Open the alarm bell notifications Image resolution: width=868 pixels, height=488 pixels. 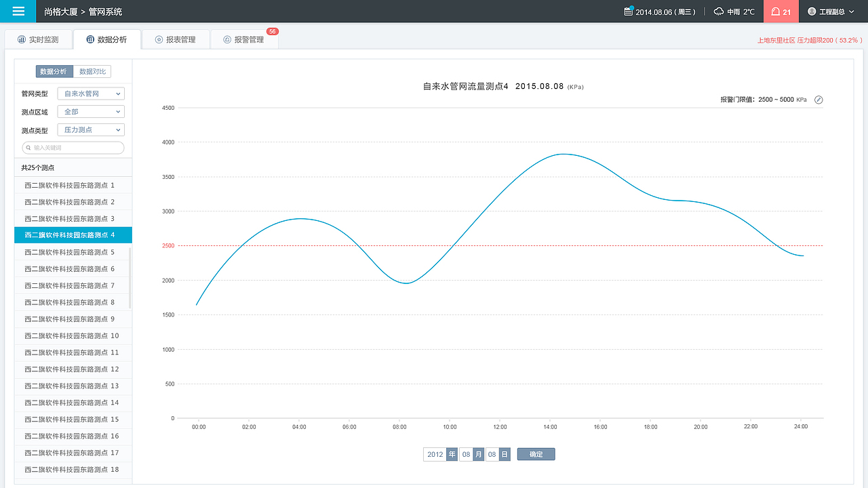coord(781,12)
